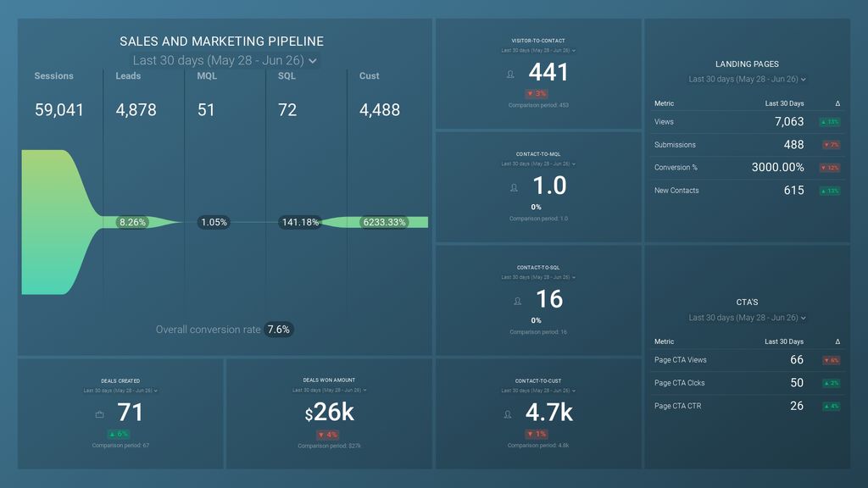
Task: Click red 4% badge under $26k
Action: [328, 435]
